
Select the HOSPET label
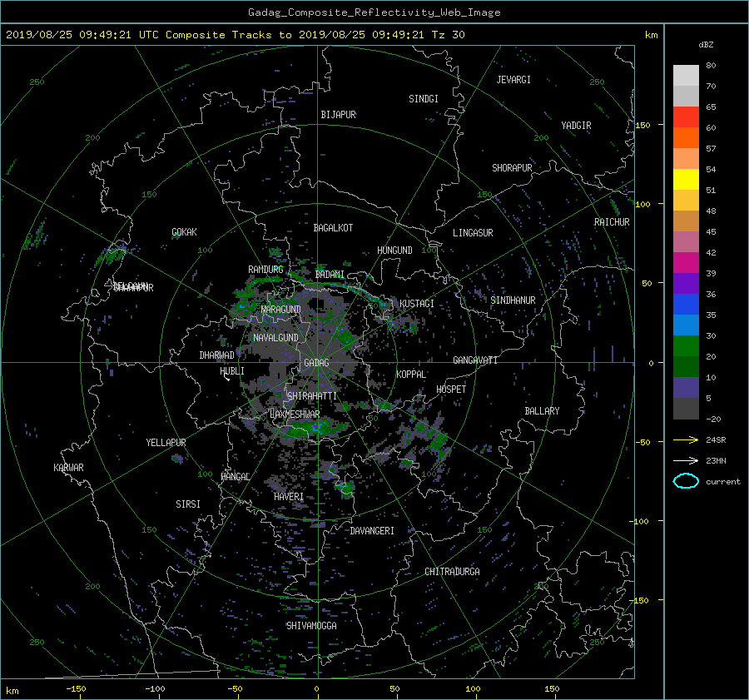tap(451, 390)
